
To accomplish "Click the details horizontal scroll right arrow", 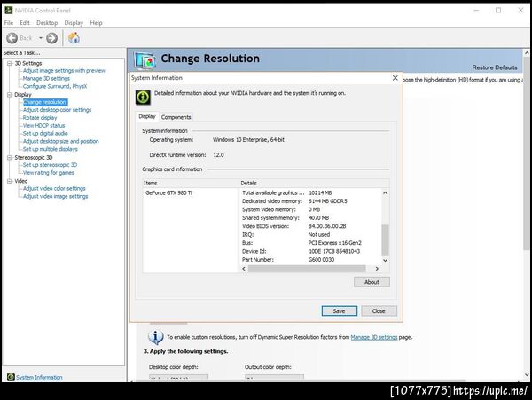I will [377, 269].
